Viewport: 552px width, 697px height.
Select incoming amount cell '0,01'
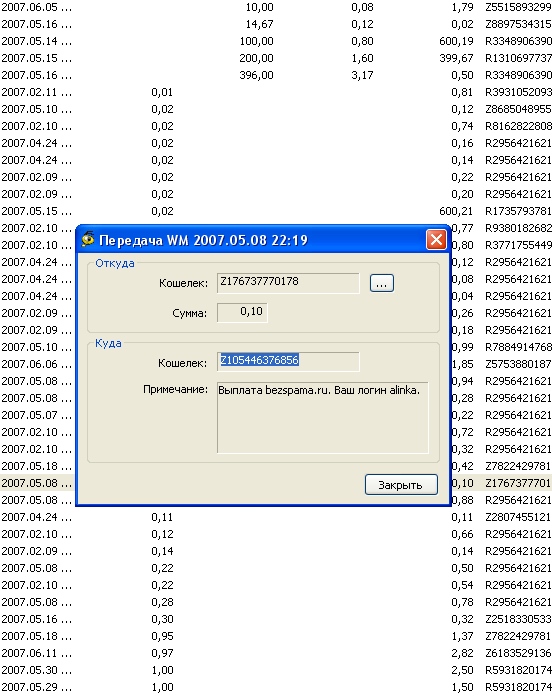[162, 92]
